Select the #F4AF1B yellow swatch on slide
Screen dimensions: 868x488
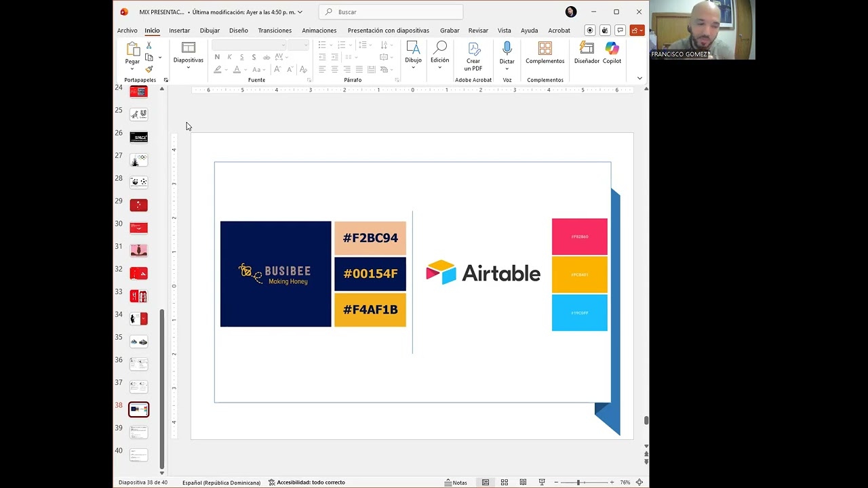click(370, 310)
